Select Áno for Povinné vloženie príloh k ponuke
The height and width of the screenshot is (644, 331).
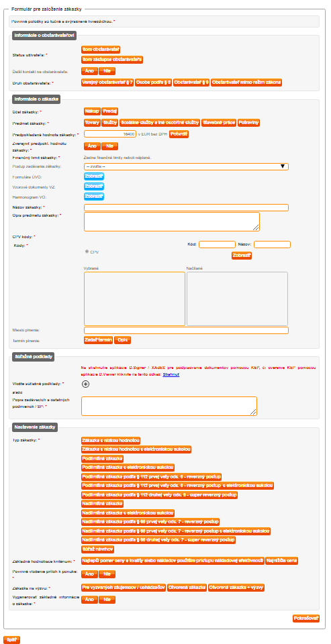coord(89,575)
